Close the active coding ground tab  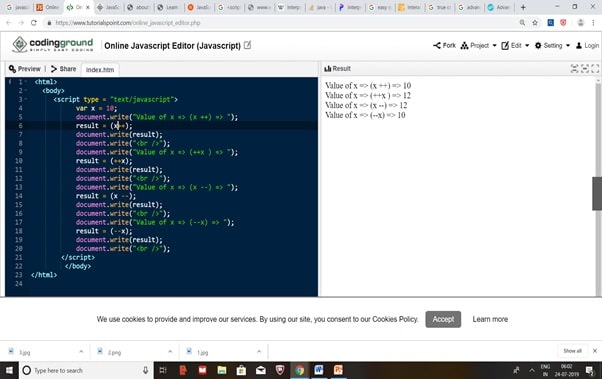click(88, 7)
